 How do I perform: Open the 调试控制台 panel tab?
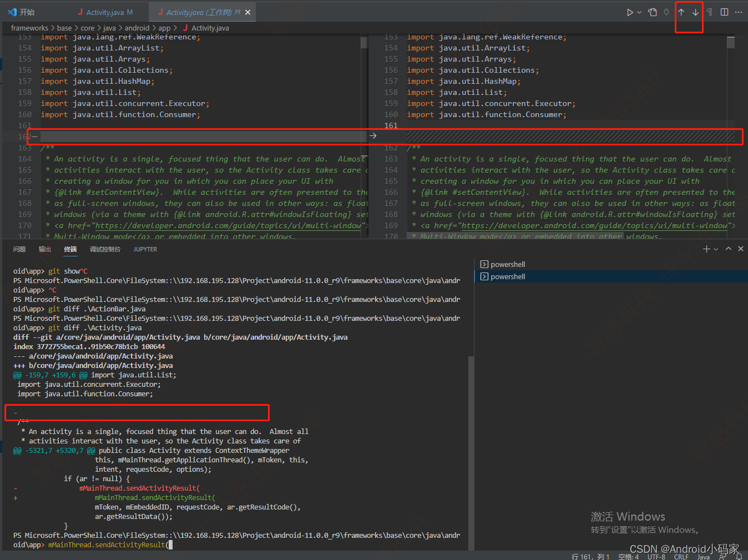coord(105,249)
